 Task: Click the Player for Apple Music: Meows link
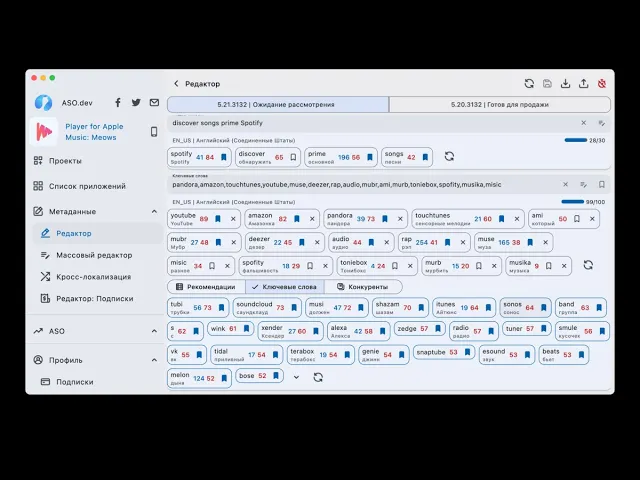[x=94, y=132]
